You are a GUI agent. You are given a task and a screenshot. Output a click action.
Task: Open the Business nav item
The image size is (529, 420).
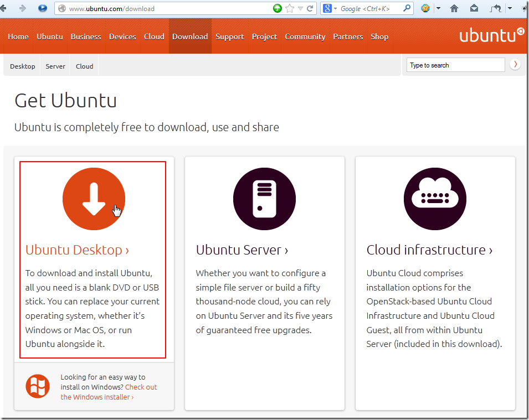pyautogui.click(x=86, y=37)
